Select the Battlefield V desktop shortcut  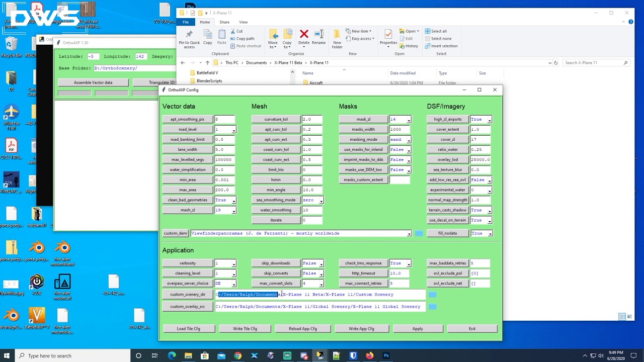(37, 319)
